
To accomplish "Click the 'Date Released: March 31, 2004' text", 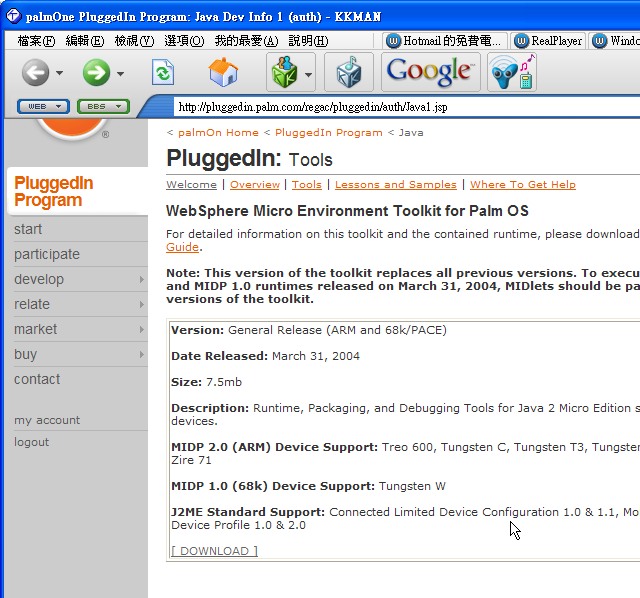I will pos(265,356).
